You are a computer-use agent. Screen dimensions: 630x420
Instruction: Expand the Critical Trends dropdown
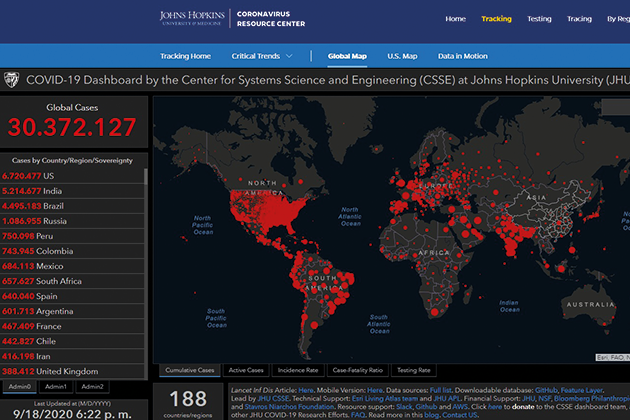tap(264, 56)
